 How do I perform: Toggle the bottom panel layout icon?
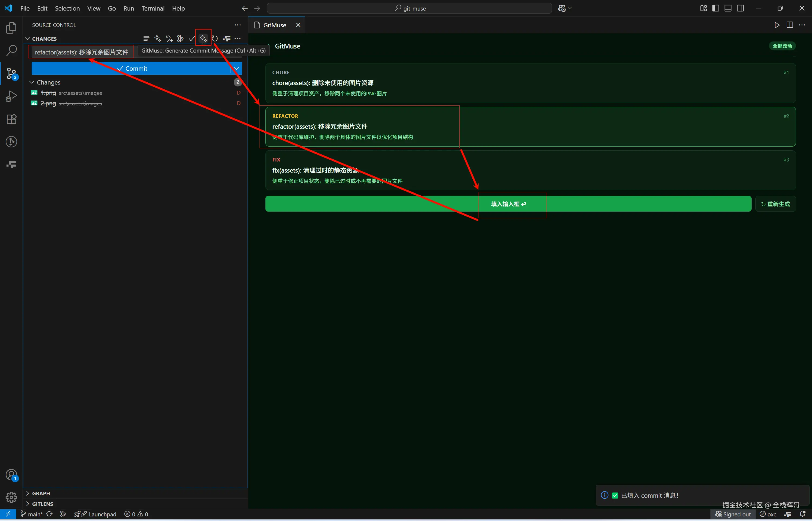click(x=728, y=8)
